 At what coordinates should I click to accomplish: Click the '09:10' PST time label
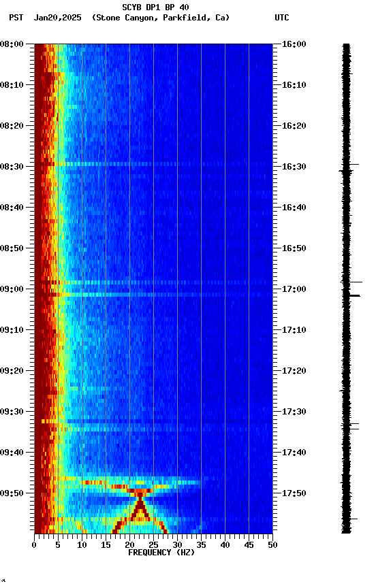[x=12, y=330]
